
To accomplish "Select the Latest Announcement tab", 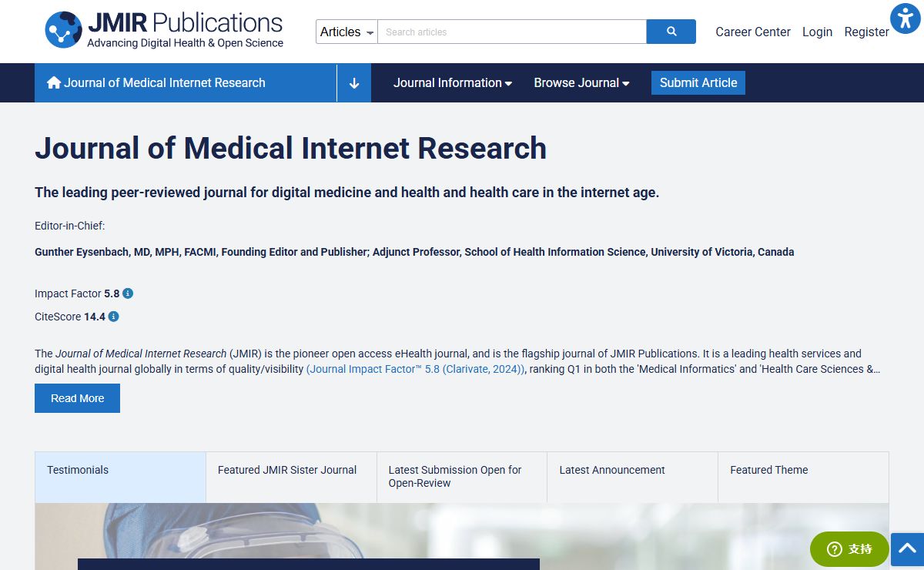I will pyautogui.click(x=632, y=477).
